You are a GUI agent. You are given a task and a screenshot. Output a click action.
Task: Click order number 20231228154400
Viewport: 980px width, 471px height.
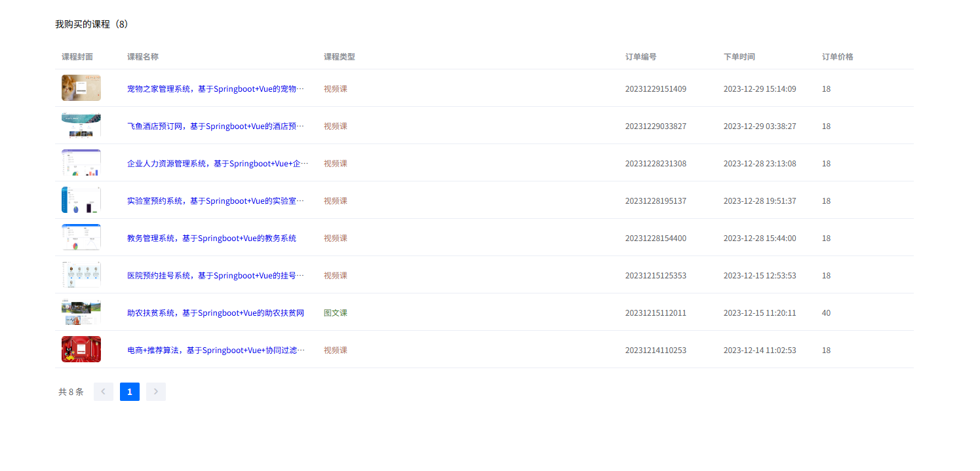coord(656,238)
